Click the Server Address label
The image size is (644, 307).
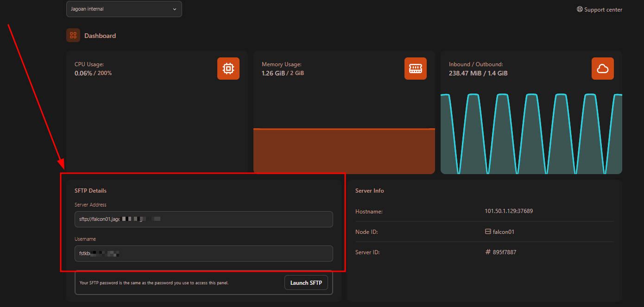(x=90, y=205)
